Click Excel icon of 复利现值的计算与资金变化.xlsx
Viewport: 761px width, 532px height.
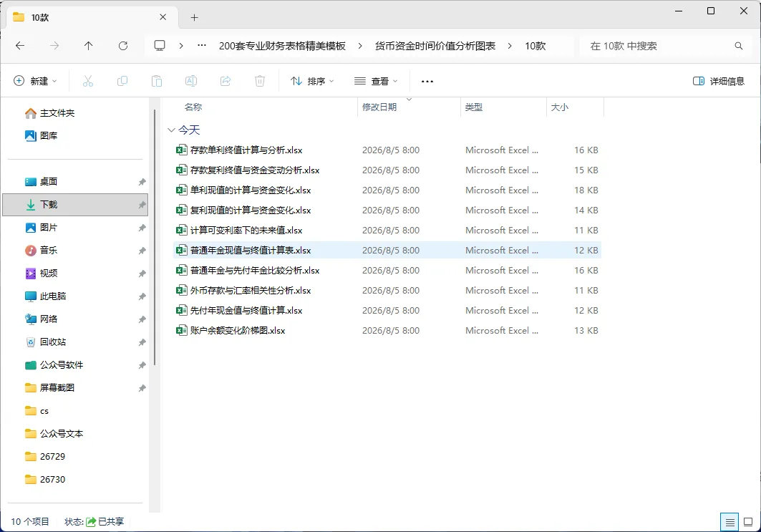181,211
